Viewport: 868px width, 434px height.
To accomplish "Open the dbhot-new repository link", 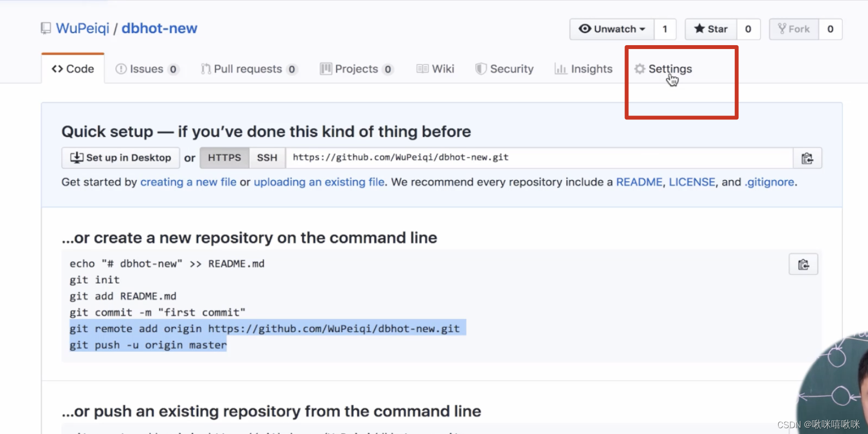I will pyautogui.click(x=159, y=28).
